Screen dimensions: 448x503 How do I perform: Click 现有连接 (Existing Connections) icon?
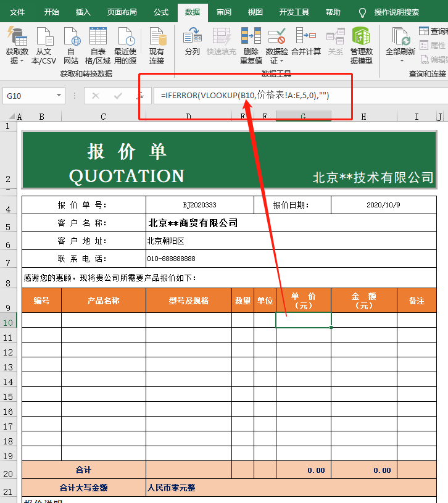[157, 45]
